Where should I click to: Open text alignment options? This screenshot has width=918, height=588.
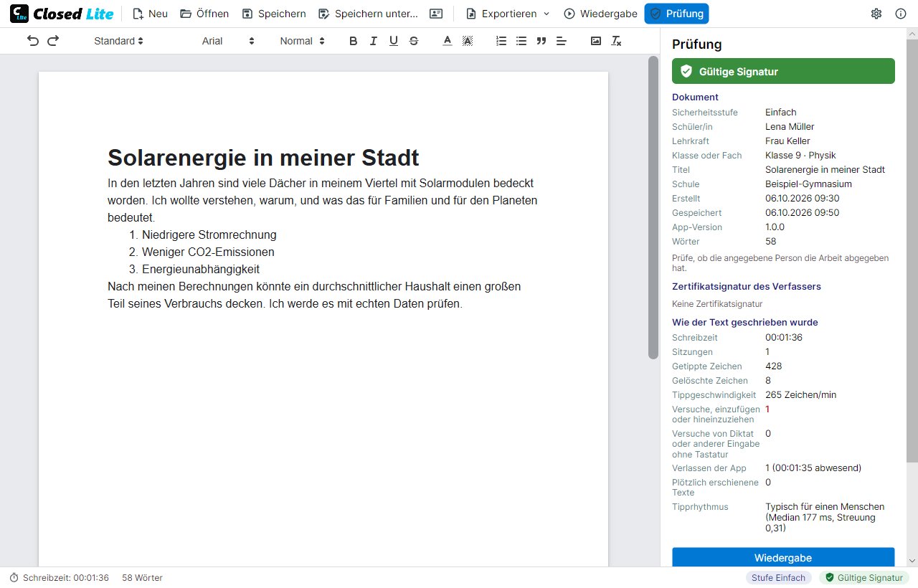tap(562, 41)
